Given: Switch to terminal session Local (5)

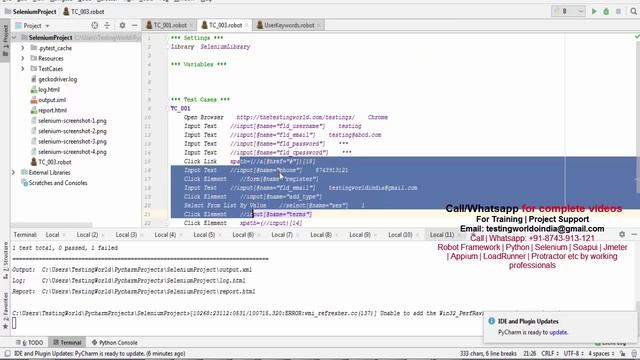Looking at the screenshot, I should (x=204, y=235).
